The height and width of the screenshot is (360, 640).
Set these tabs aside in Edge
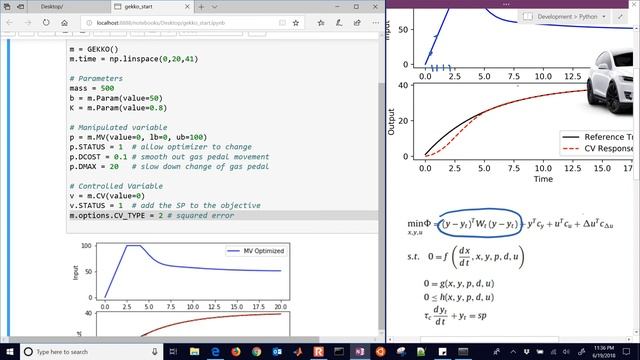[x=20, y=7]
